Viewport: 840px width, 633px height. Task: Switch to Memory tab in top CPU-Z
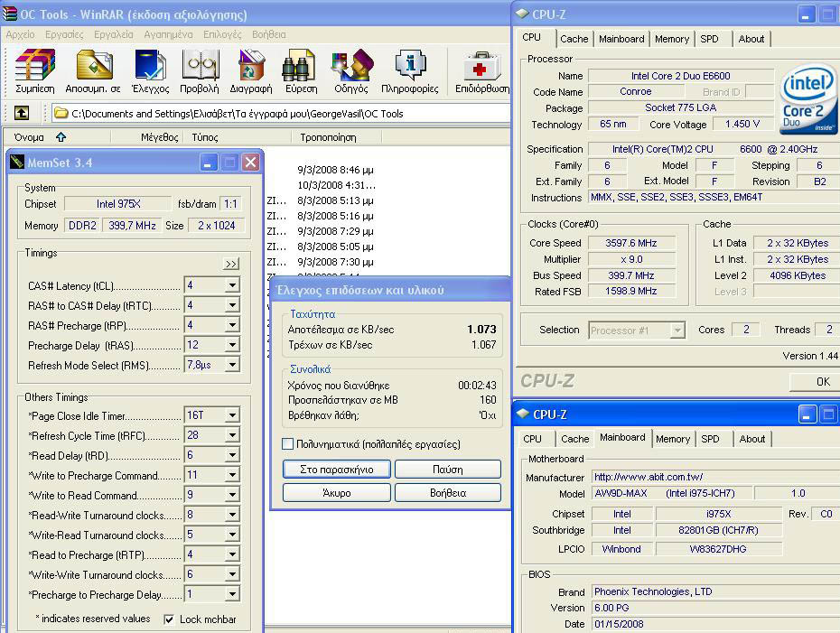(x=672, y=39)
